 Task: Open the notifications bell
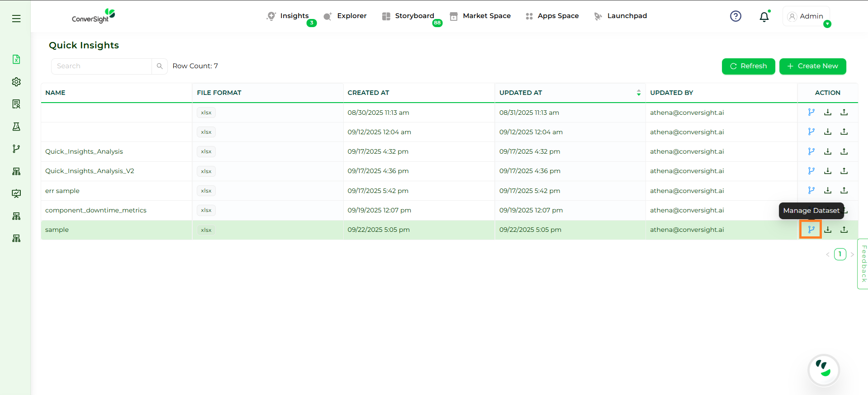(764, 17)
